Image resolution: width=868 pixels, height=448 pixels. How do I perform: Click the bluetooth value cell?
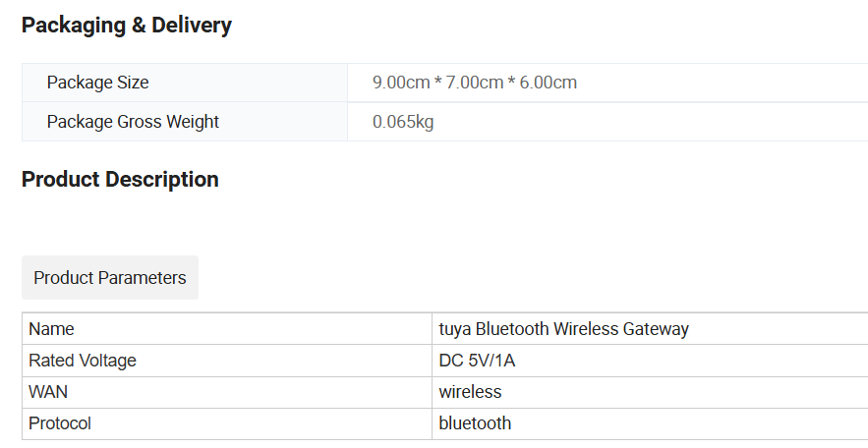click(x=650, y=423)
